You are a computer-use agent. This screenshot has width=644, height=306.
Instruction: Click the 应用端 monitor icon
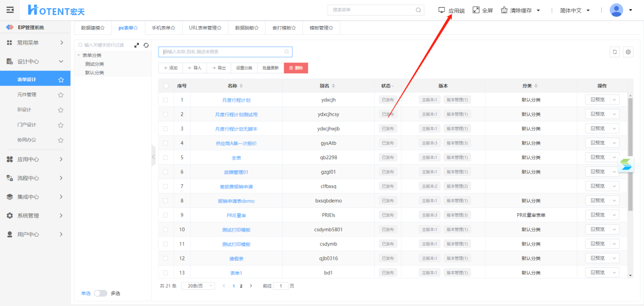[x=442, y=10]
